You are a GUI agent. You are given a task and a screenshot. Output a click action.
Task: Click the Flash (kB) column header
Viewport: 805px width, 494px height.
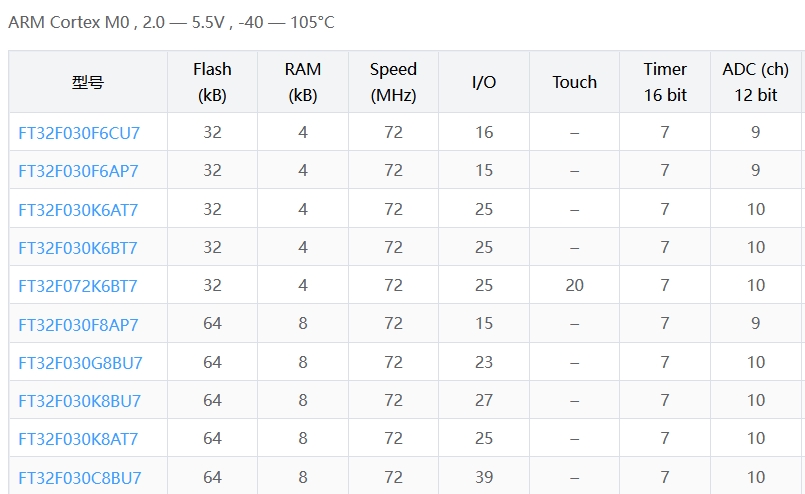pyautogui.click(x=212, y=82)
